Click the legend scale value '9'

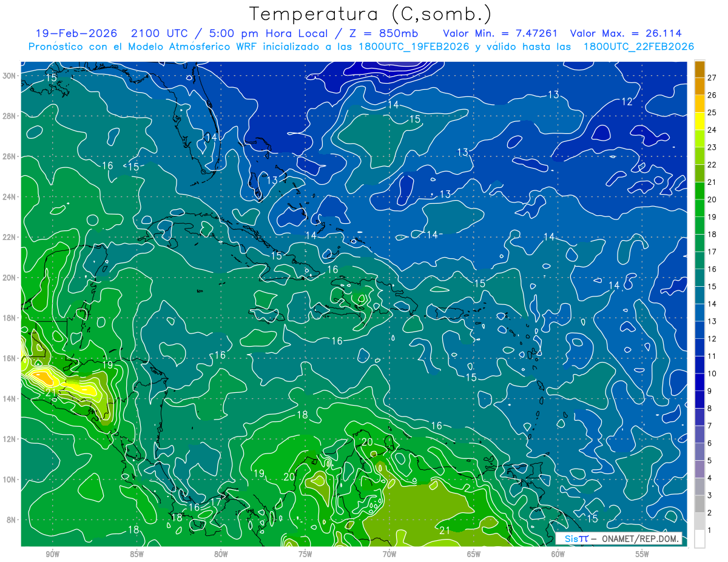click(x=710, y=391)
